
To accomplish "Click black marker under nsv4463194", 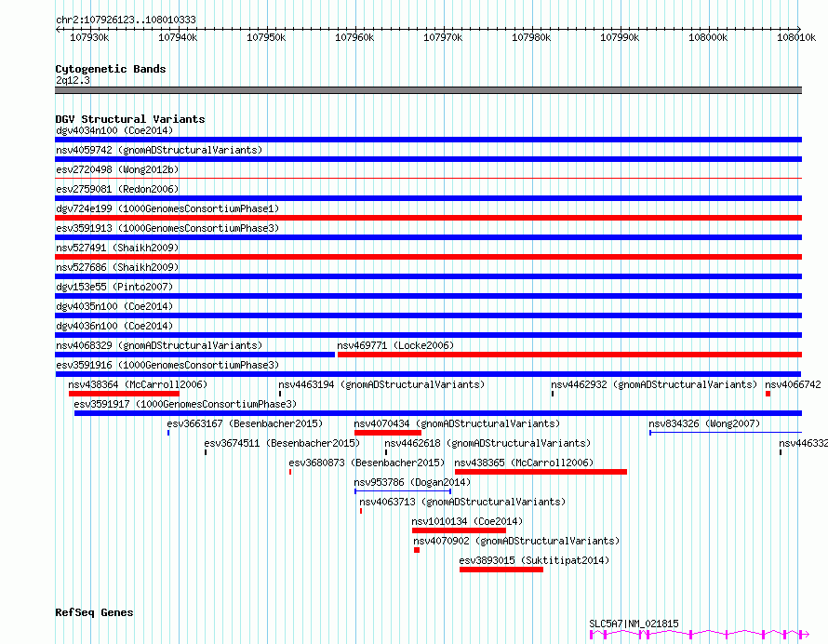I will click(280, 394).
